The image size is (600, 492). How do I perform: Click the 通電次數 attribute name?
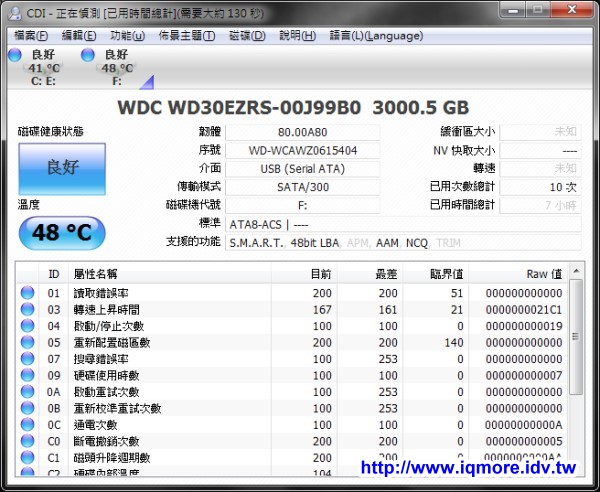tap(95, 425)
